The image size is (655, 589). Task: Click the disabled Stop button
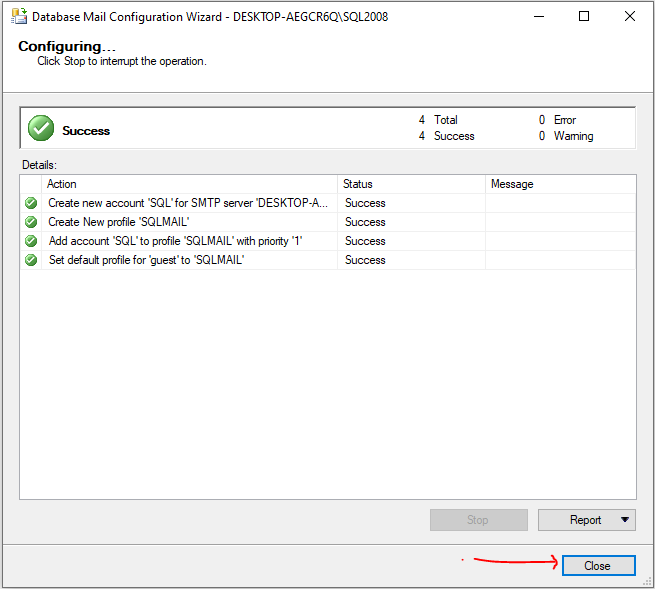point(479,520)
